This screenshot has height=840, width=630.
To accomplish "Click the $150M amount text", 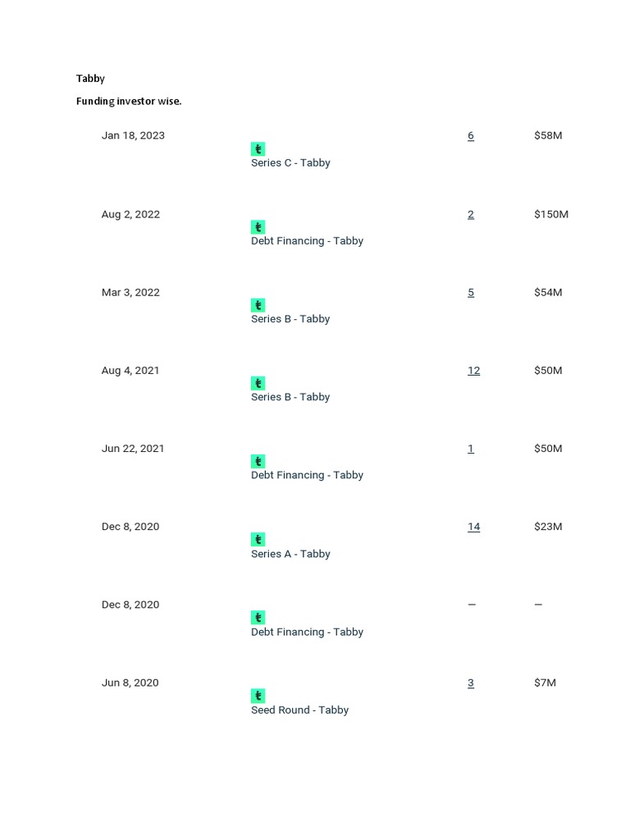I will pyautogui.click(x=550, y=214).
